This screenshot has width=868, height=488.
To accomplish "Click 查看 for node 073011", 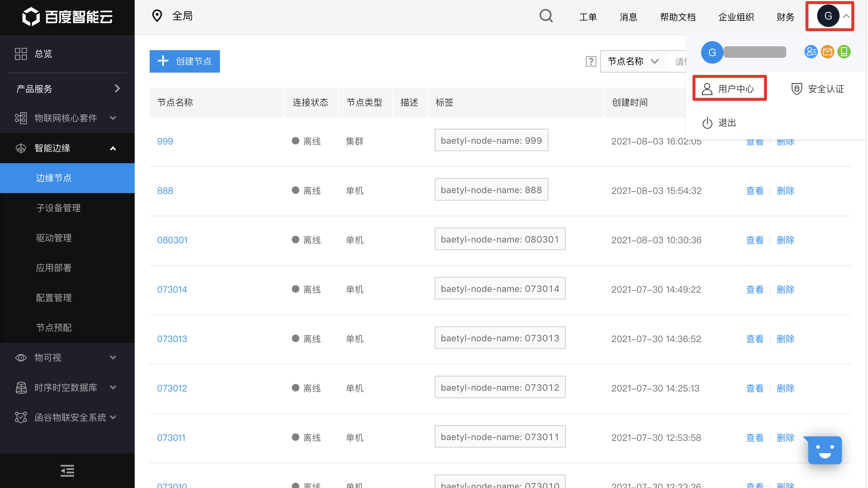I will coord(755,437).
